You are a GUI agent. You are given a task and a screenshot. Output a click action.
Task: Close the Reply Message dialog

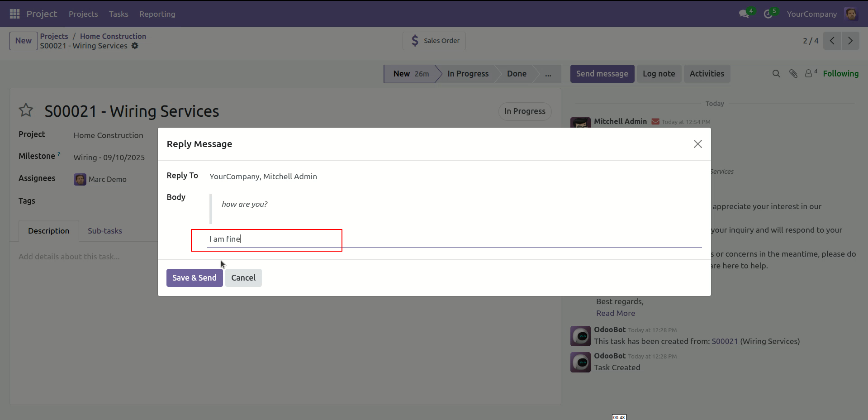pyautogui.click(x=697, y=144)
